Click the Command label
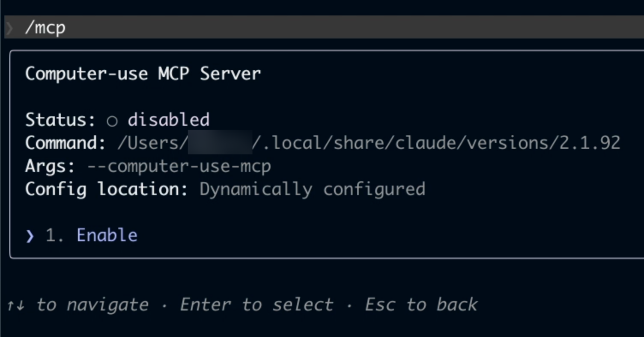644x337 pixels. (x=66, y=143)
